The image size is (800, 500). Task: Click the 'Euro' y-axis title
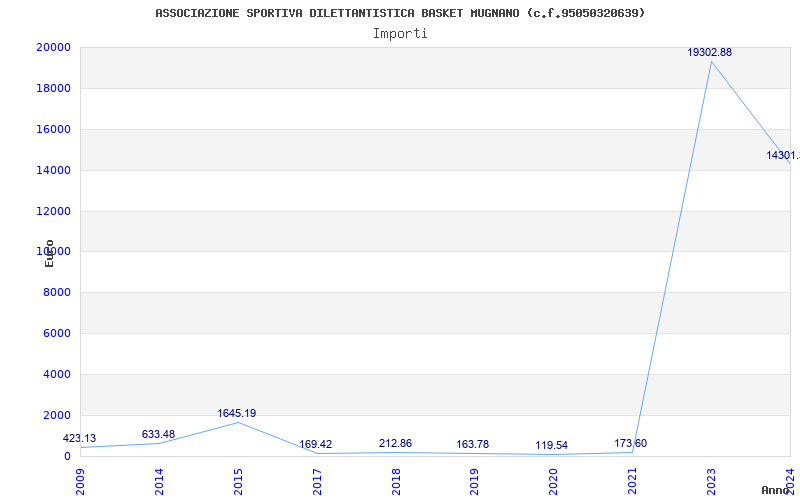(x=49, y=253)
